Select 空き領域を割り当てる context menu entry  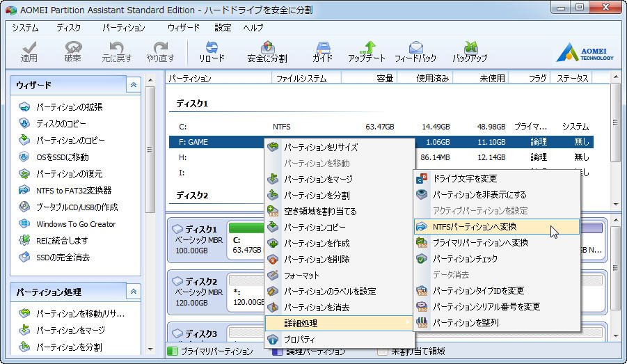coord(340,211)
